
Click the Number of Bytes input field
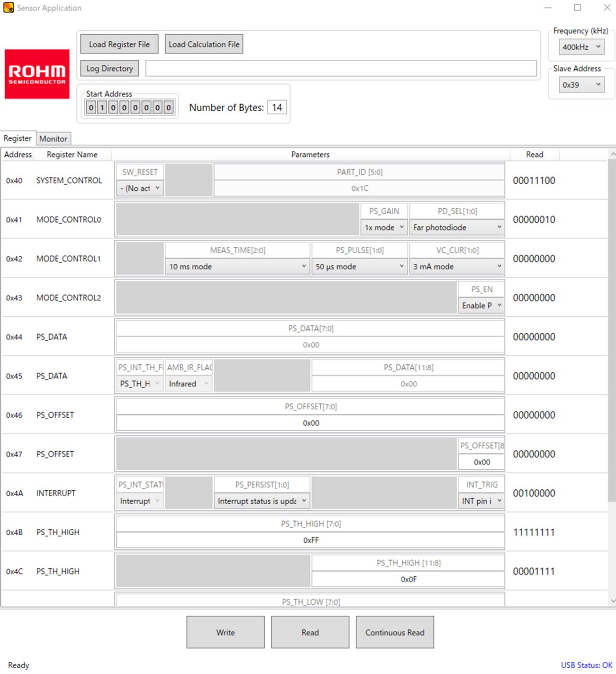[x=277, y=108]
